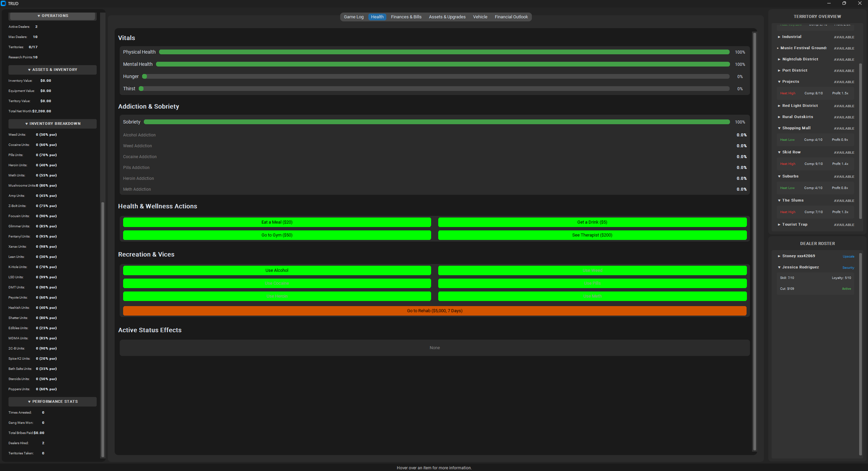868x471 pixels.
Task: Expand dealer Stoney xxx42069 details
Action: 779,256
